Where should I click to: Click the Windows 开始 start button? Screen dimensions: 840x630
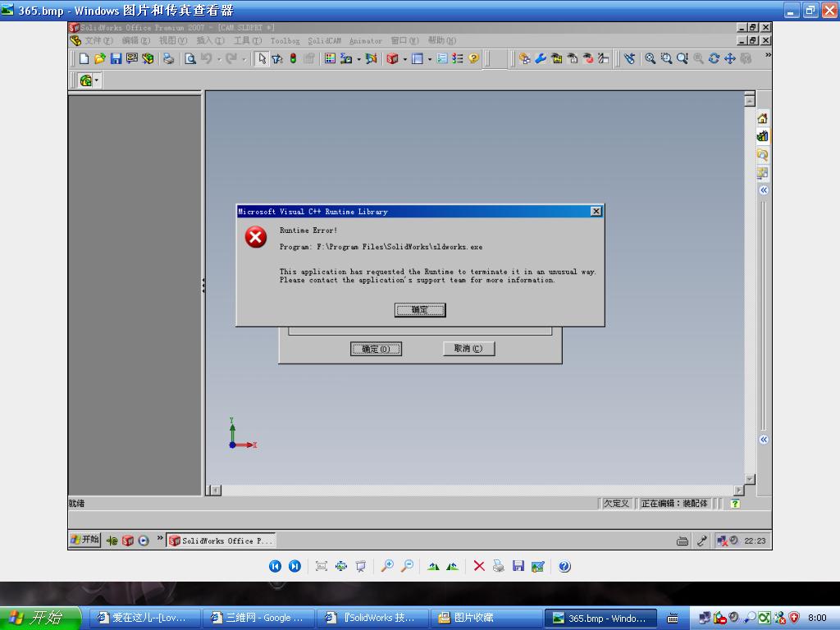(x=40, y=619)
